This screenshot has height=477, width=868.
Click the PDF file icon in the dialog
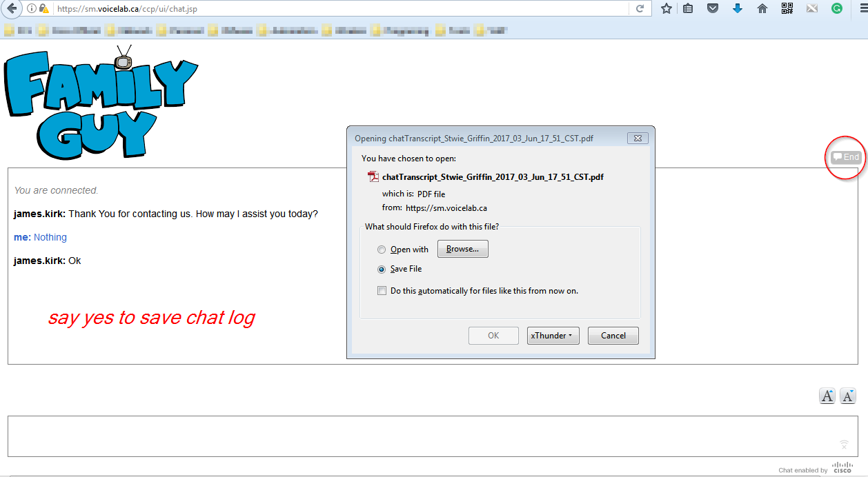coord(373,176)
